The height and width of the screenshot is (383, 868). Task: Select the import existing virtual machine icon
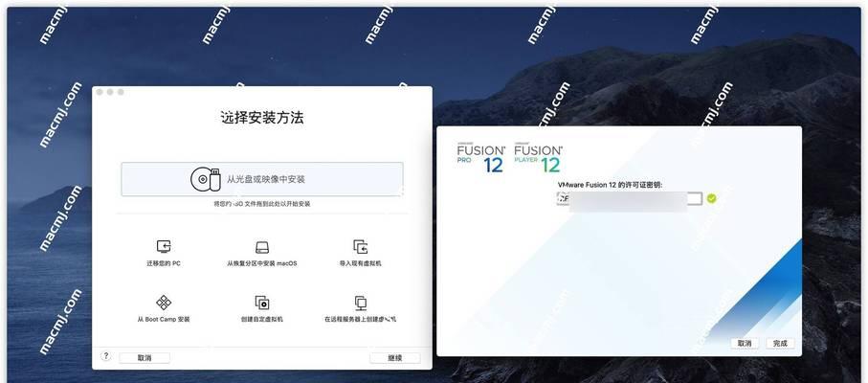361,246
